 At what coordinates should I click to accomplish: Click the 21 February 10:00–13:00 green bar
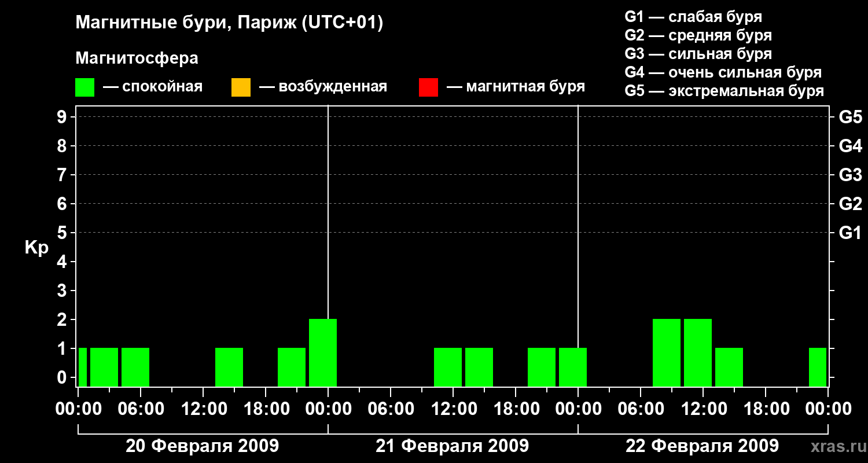[x=448, y=367]
